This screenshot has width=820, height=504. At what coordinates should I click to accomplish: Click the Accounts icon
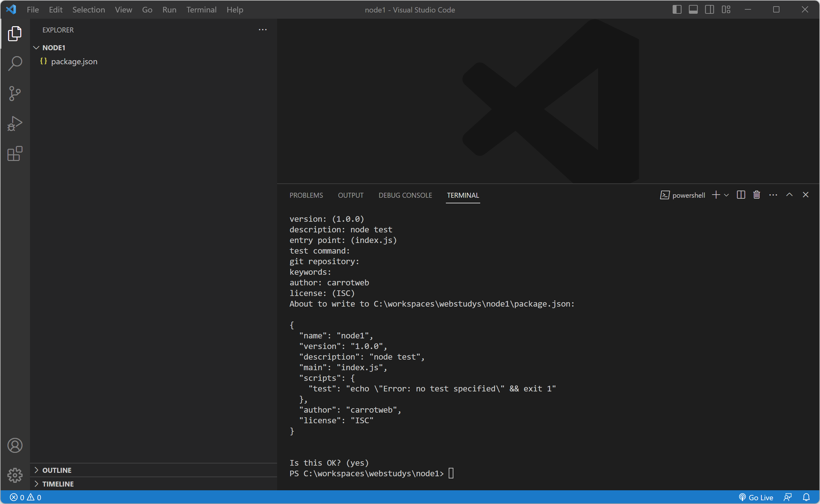15,445
